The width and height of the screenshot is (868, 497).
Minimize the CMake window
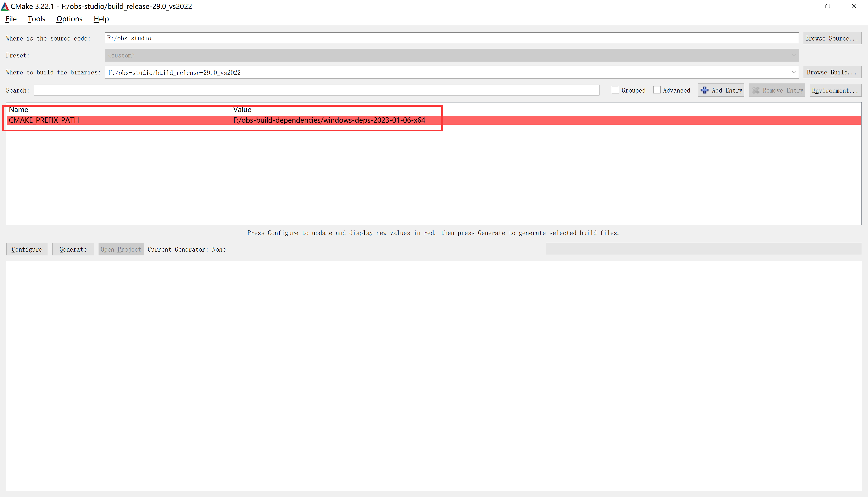(802, 6)
